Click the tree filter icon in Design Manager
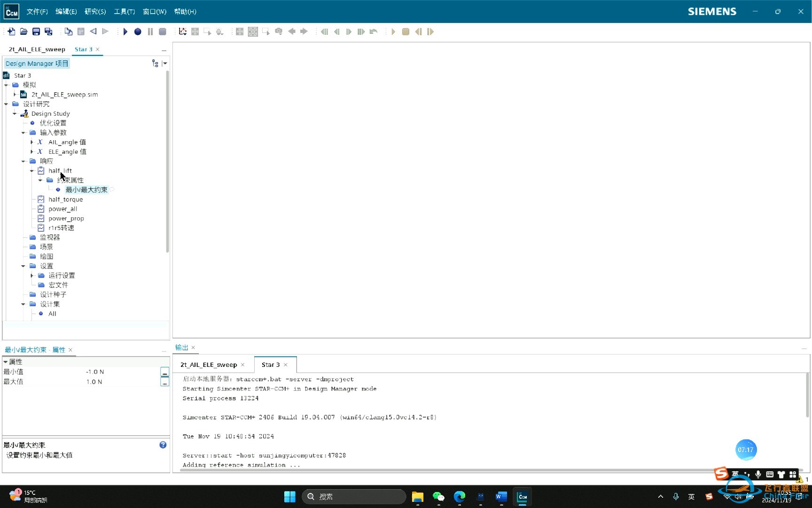The width and height of the screenshot is (812, 508). [155, 63]
